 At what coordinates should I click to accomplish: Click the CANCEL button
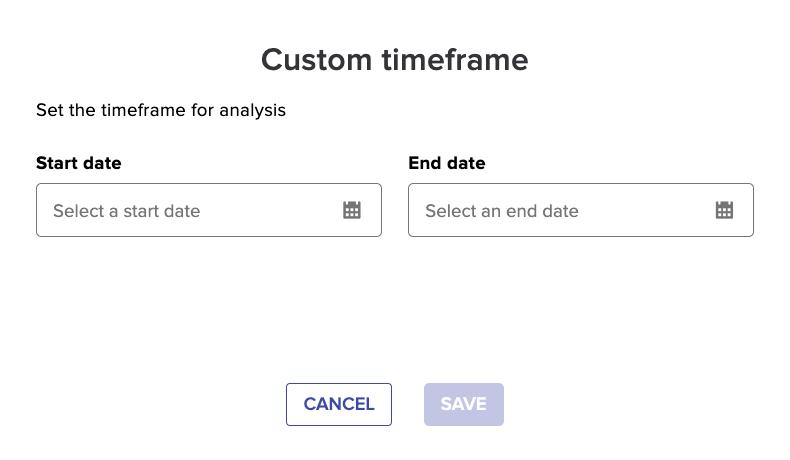tap(339, 404)
